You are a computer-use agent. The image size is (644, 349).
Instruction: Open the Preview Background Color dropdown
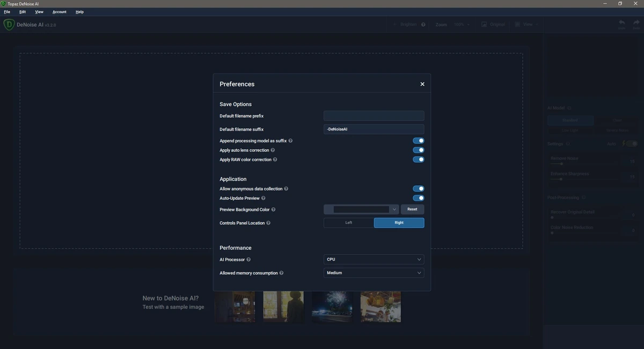[x=361, y=209]
